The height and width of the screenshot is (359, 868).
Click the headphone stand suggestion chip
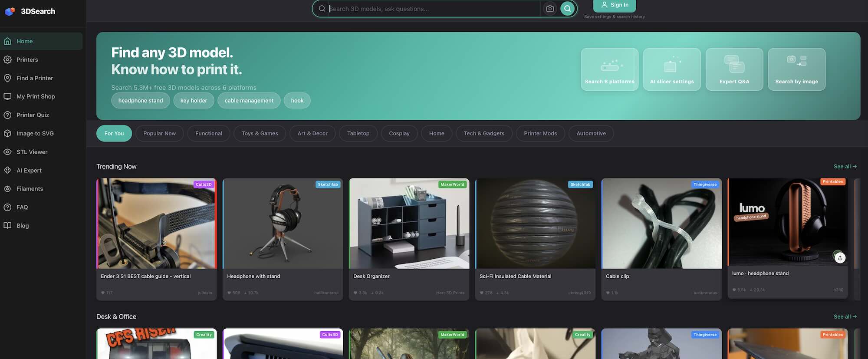pos(140,101)
